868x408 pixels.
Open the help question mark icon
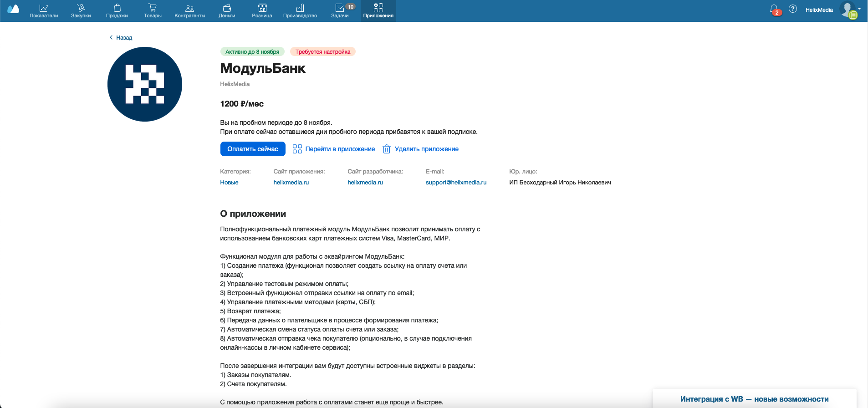pos(793,9)
